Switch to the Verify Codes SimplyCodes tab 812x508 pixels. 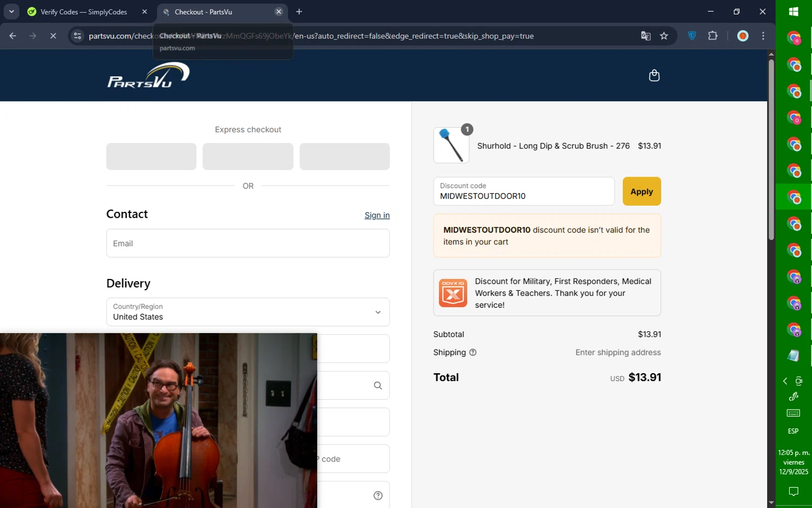(84, 12)
